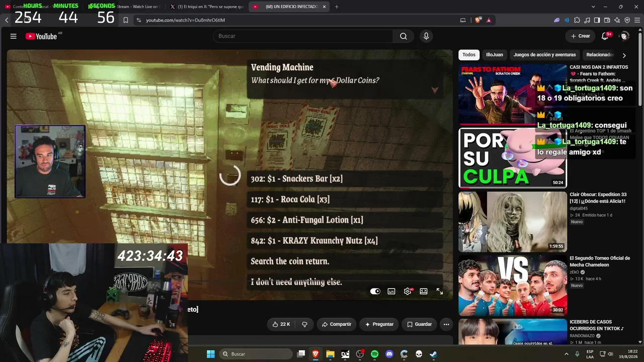Show more filter chips with arrow
The height and width of the screenshot is (362, 644).
[624, 55]
